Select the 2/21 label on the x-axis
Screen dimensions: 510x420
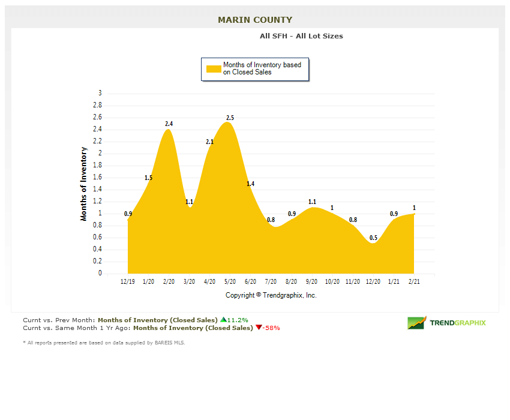coord(414,281)
